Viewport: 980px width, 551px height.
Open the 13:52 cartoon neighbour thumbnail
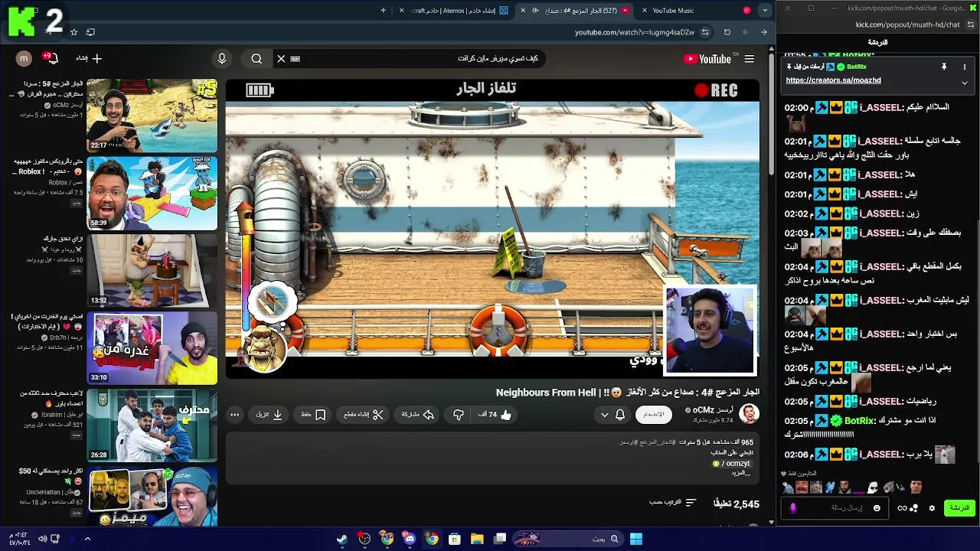(x=152, y=270)
